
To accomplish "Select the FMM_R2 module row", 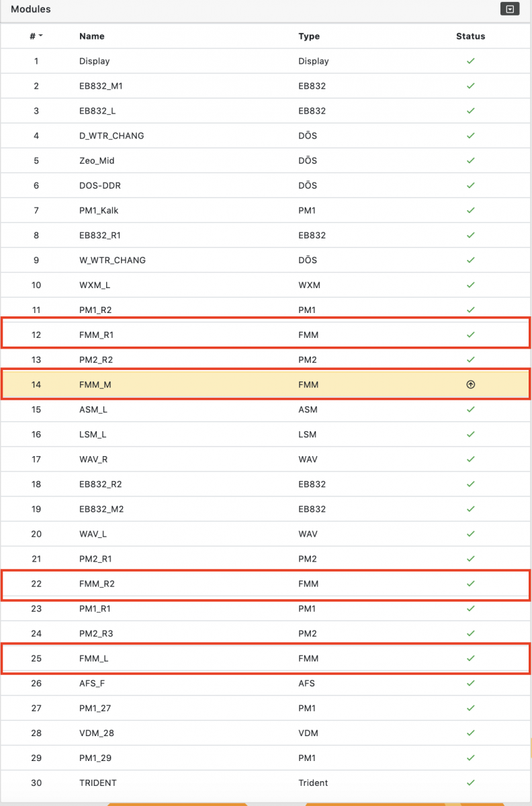I will click(x=266, y=584).
